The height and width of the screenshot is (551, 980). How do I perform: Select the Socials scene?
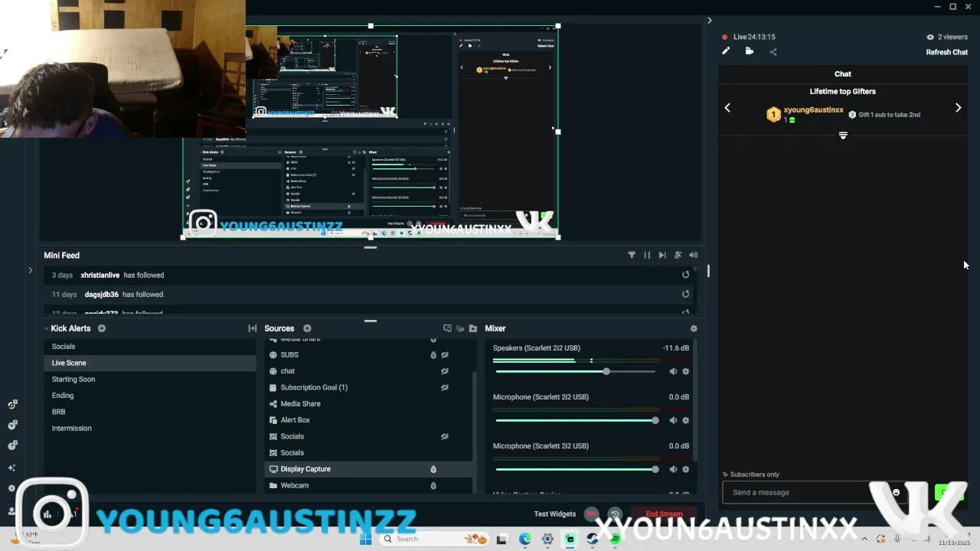click(150, 347)
